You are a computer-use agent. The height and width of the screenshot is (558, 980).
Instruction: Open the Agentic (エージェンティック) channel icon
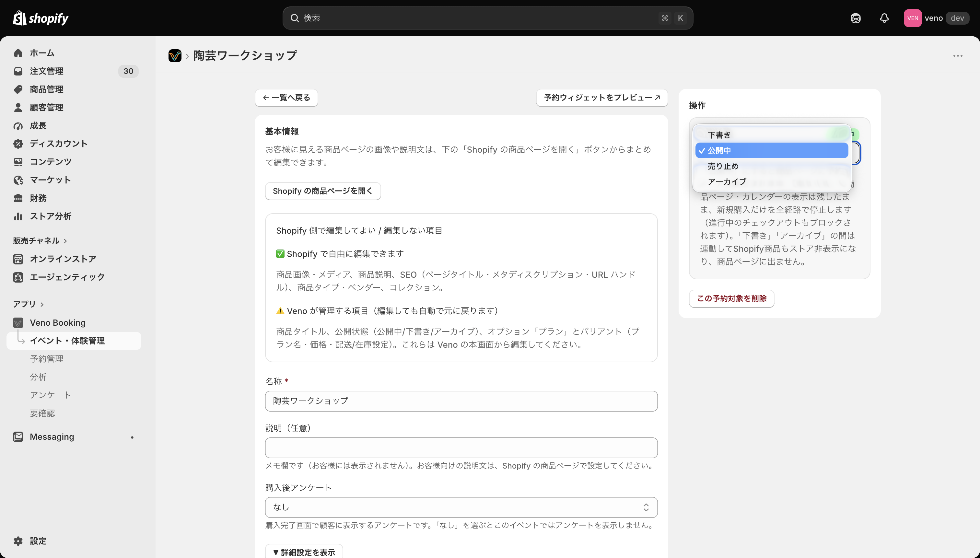point(18,277)
